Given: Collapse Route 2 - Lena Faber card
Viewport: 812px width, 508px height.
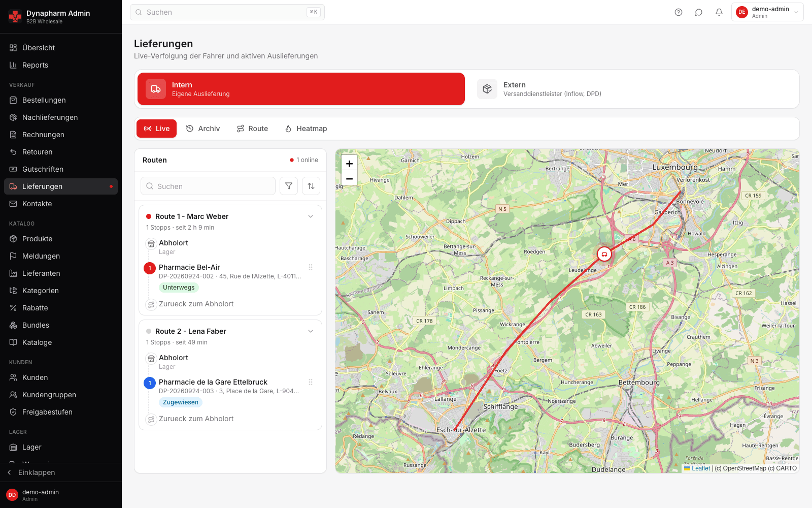Looking at the screenshot, I should [x=311, y=331].
